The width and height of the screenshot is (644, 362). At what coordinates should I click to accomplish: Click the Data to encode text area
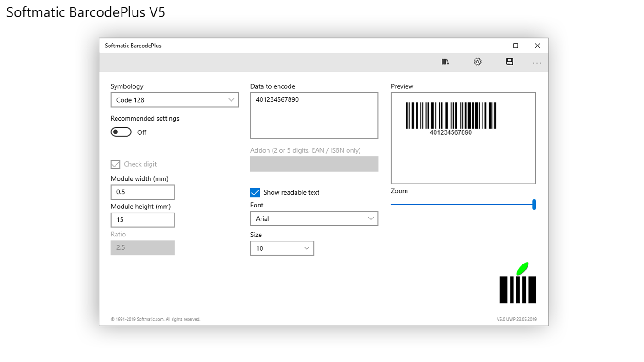(x=314, y=115)
